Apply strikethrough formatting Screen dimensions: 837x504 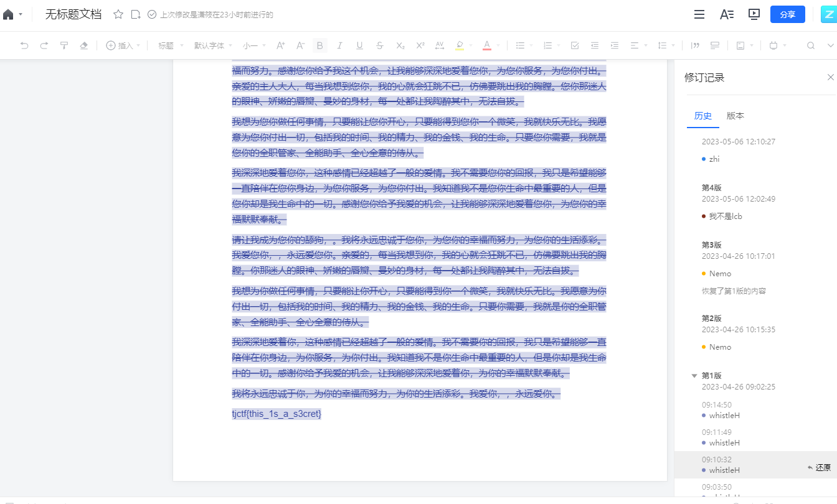(380, 45)
